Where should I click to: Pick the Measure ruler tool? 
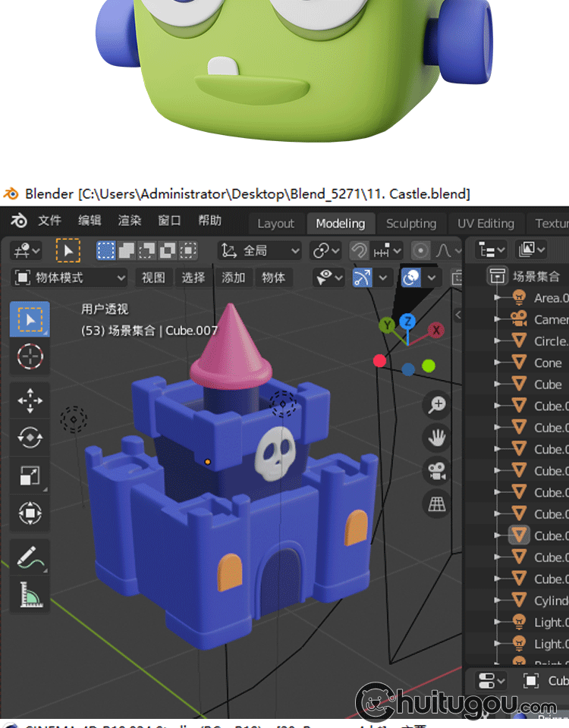[30, 595]
